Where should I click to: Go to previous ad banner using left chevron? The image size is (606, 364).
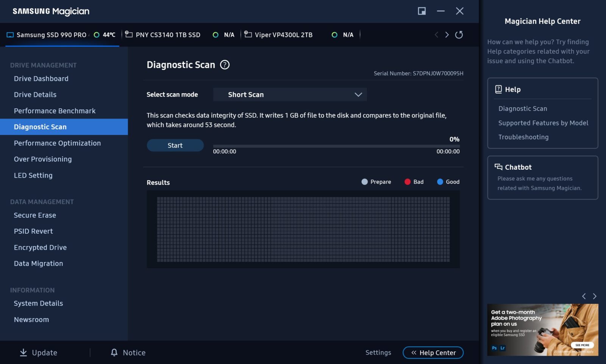pyautogui.click(x=584, y=296)
